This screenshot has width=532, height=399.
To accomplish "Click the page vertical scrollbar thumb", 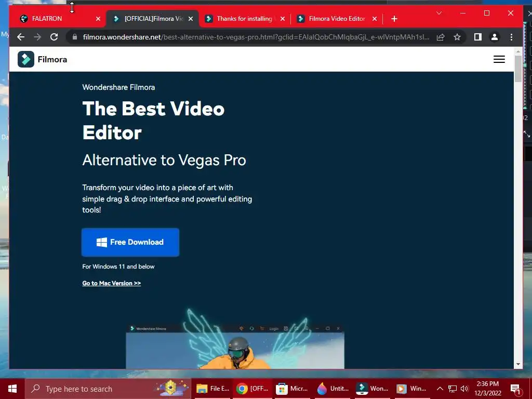I will pyautogui.click(x=518, y=69).
